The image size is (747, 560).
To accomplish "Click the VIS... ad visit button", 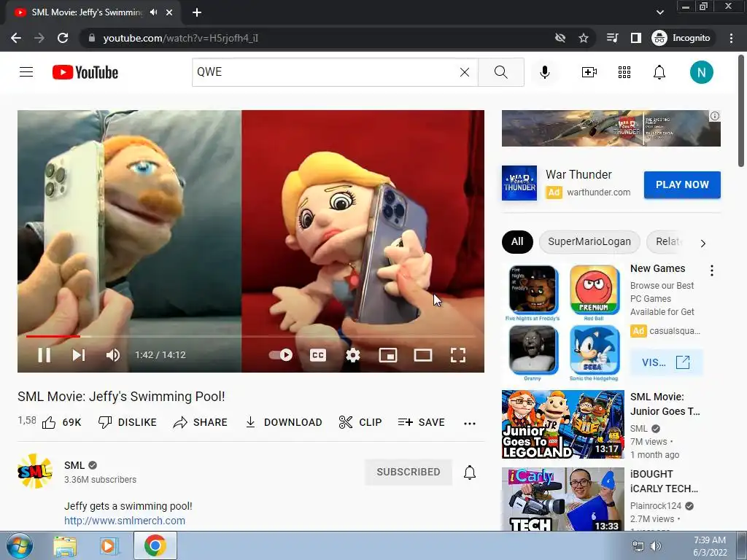I will pos(666,362).
